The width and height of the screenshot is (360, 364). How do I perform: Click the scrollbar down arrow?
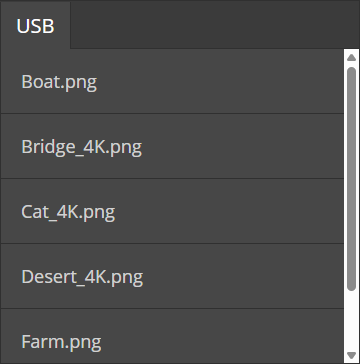351,355
